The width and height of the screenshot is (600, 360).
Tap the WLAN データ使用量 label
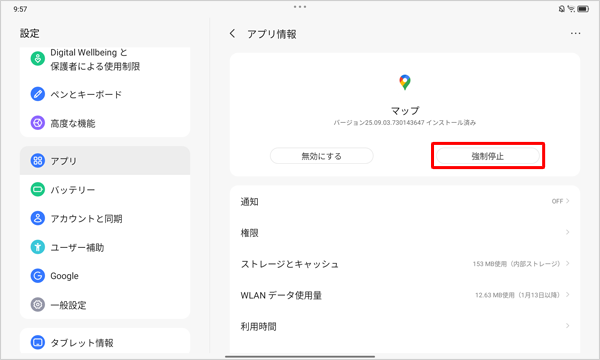[x=281, y=295]
